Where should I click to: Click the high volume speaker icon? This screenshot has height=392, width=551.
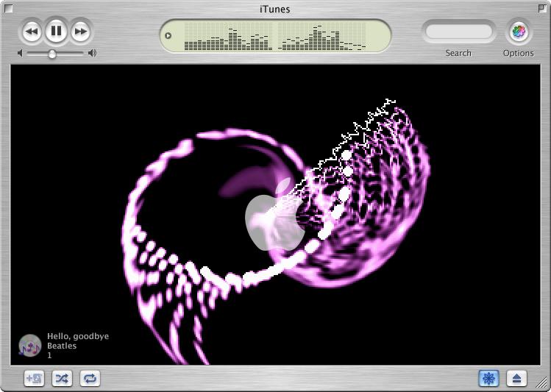(x=92, y=54)
